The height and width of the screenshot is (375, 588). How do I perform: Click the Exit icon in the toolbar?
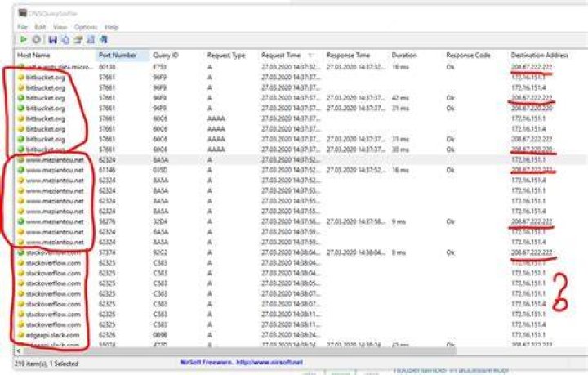point(104,39)
